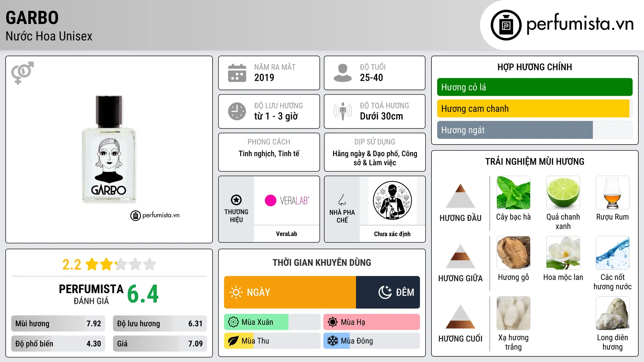Image resolution: width=644 pixels, height=362 pixels.
Task: Click the green Hương cỏ lá accord bar
Action: pyautogui.click(x=535, y=87)
